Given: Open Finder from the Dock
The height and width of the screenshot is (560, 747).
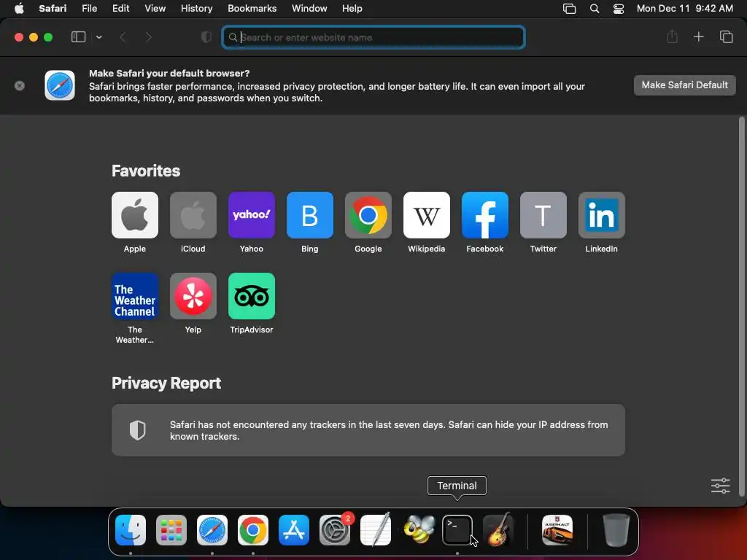Looking at the screenshot, I should click(x=131, y=530).
